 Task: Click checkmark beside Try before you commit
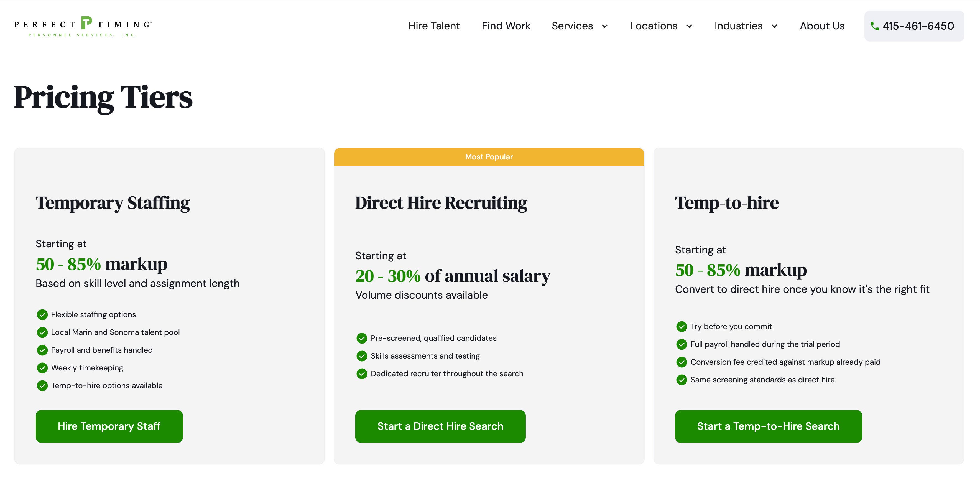coord(682,327)
